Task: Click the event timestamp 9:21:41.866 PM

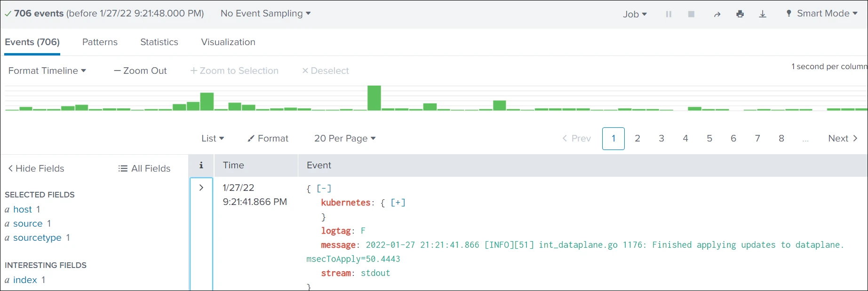Action: point(255,202)
